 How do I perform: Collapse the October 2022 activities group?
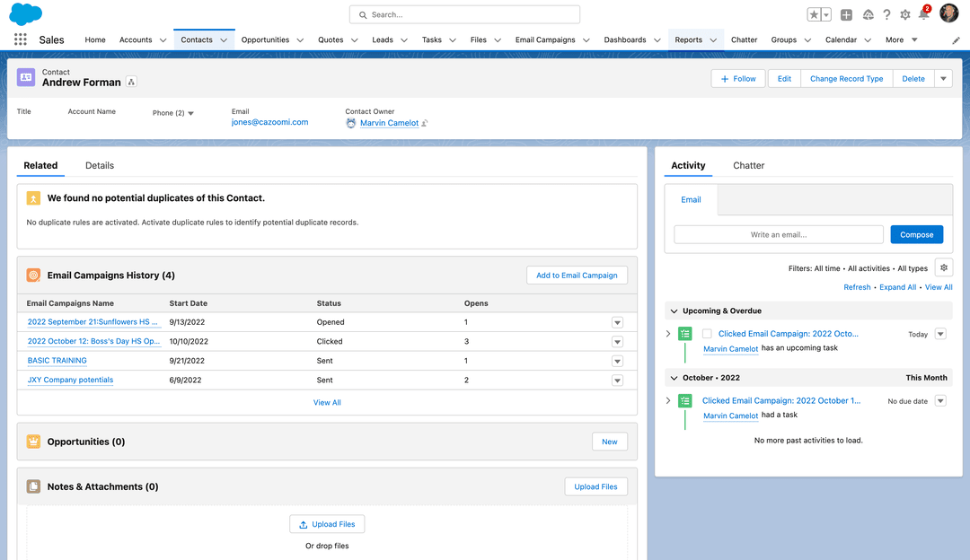point(674,377)
